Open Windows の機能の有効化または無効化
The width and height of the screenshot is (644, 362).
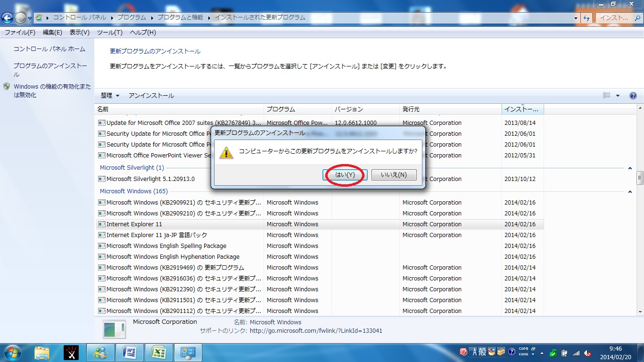[x=52, y=91]
